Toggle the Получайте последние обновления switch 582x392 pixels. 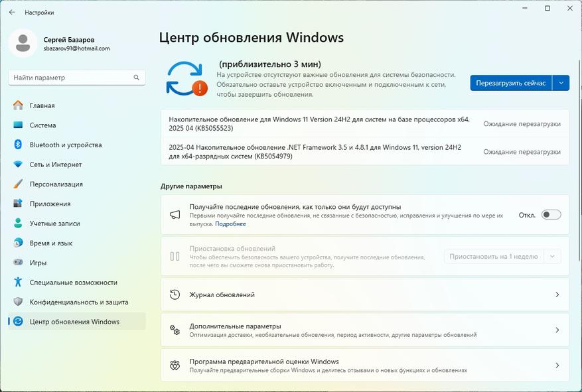tap(551, 215)
